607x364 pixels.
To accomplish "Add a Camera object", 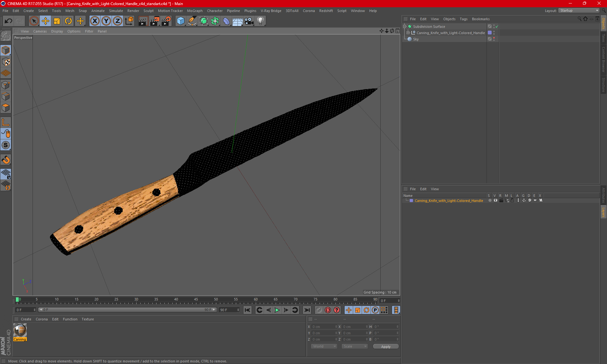I will pyautogui.click(x=249, y=21).
